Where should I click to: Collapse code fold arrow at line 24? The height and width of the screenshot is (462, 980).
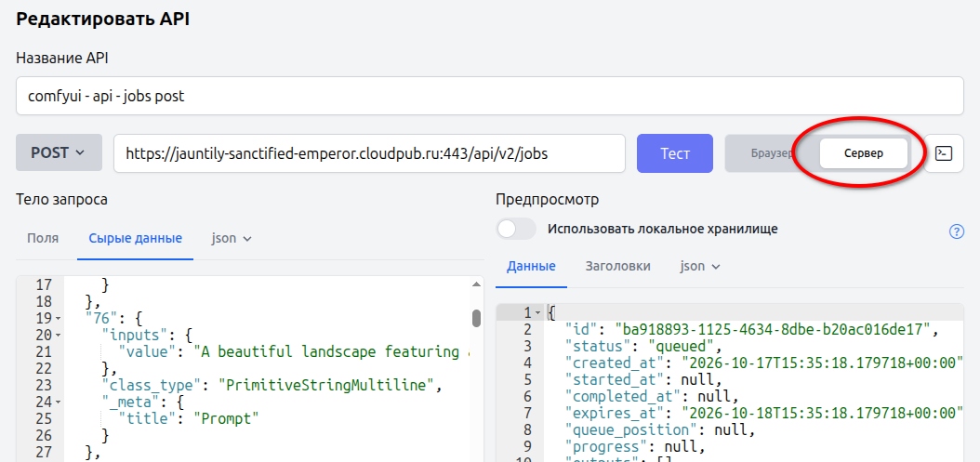click(59, 402)
